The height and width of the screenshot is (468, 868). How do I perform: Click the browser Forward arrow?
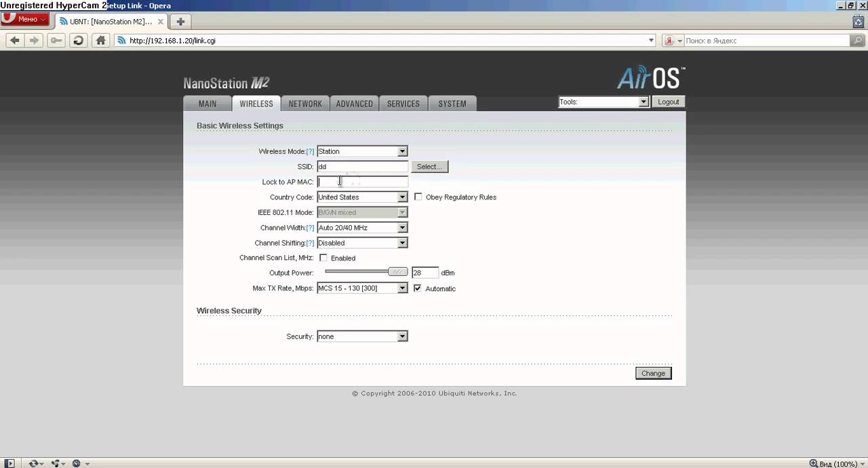tap(34, 41)
